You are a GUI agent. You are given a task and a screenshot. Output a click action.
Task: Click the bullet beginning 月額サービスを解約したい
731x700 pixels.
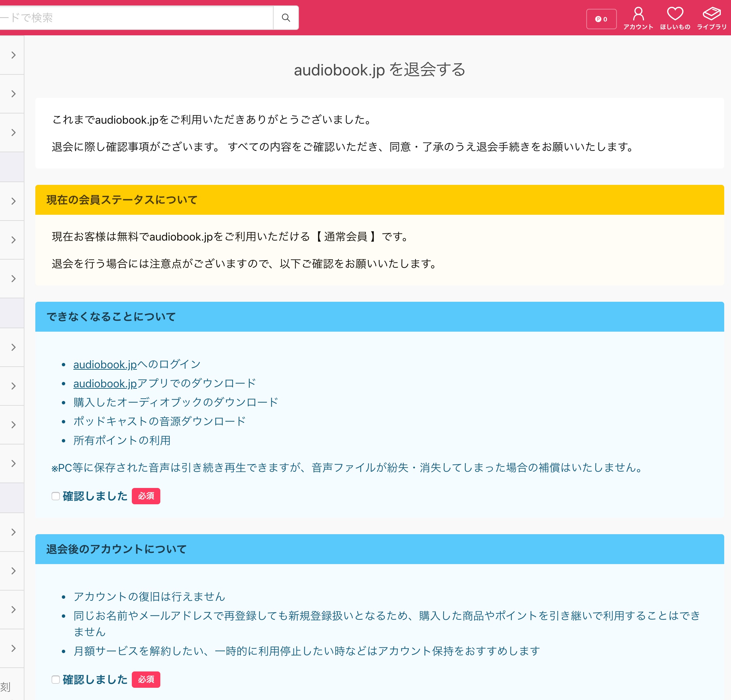click(x=307, y=651)
